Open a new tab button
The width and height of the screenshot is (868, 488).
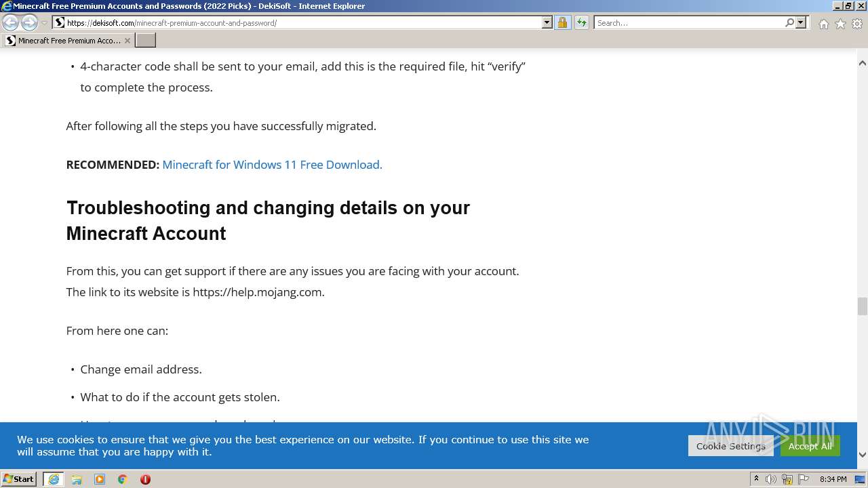tap(146, 41)
